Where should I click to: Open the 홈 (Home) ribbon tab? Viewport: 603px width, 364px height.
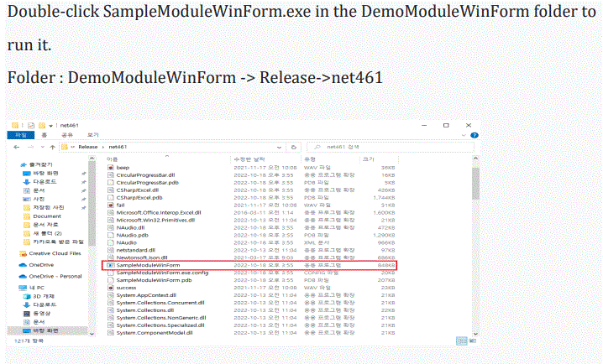point(45,135)
